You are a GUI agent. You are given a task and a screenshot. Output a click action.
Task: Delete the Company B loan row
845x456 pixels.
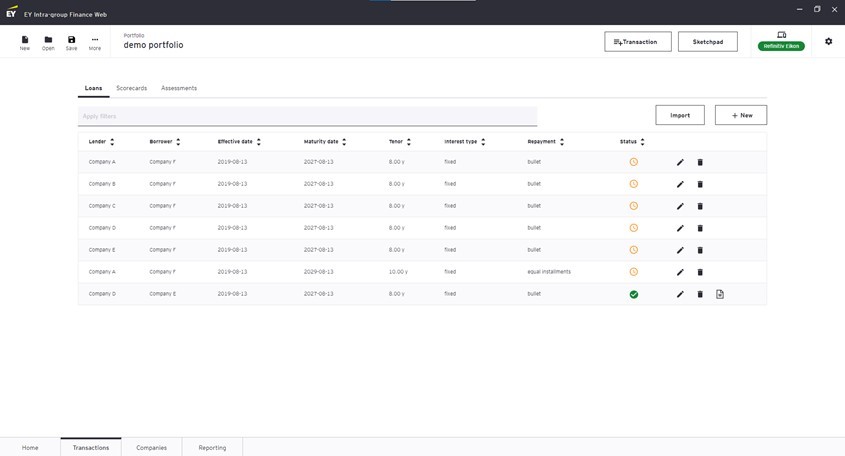[x=700, y=184]
